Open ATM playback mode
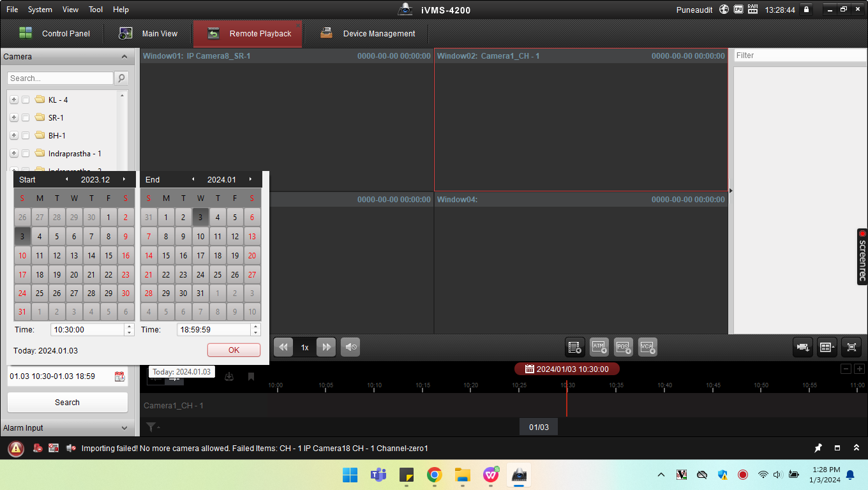Image resolution: width=868 pixels, height=490 pixels. [x=599, y=347]
